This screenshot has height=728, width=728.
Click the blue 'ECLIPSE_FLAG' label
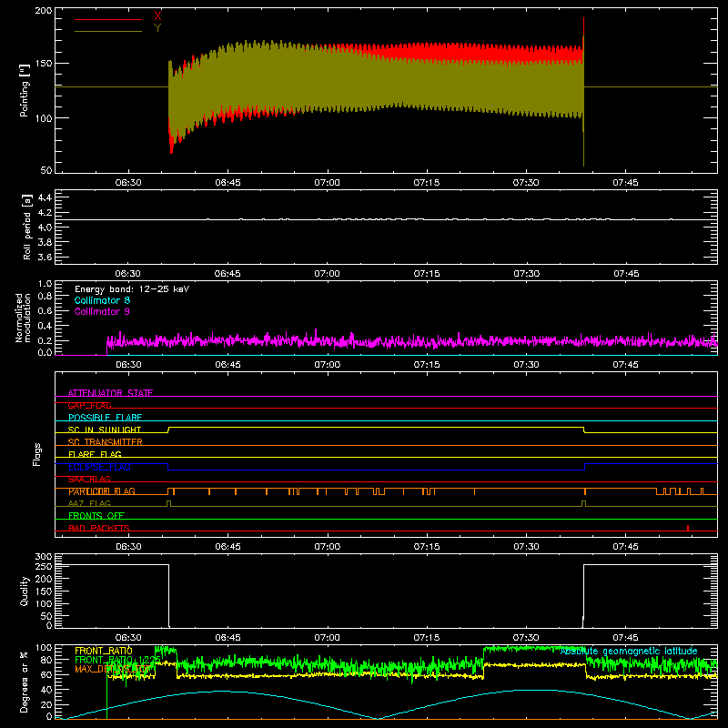click(x=99, y=467)
